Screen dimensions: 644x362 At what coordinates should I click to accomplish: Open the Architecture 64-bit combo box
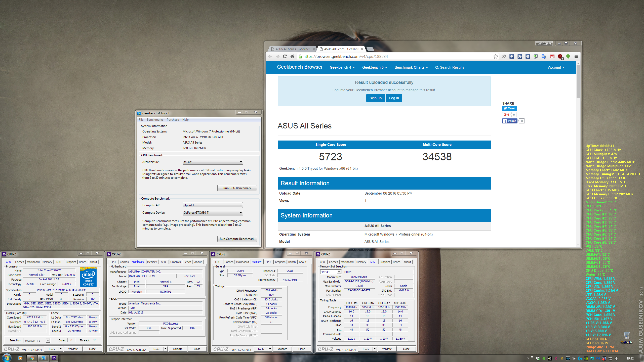(x=213, y=162)
